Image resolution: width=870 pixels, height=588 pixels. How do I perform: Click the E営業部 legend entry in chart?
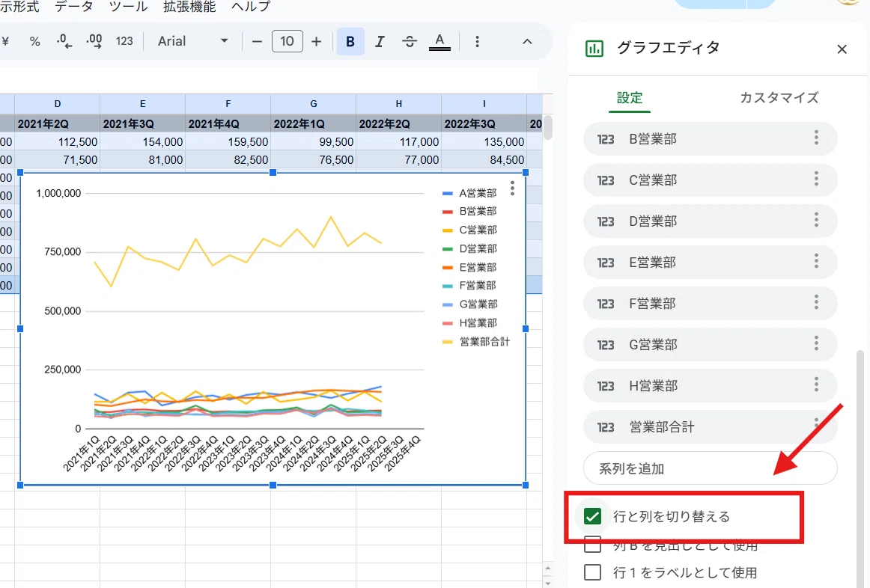click(x=469, y=267)
